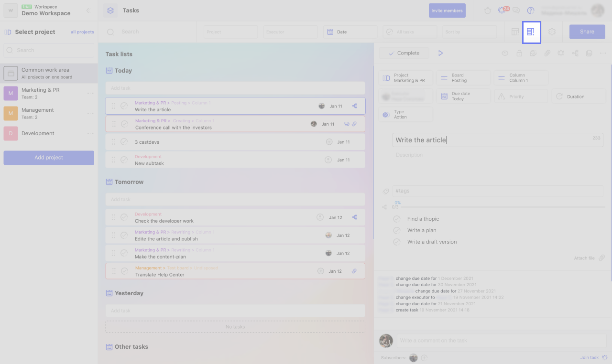Select the Marketing & PR project
Viewport: 612px width, 364px height.
[41, 93]
